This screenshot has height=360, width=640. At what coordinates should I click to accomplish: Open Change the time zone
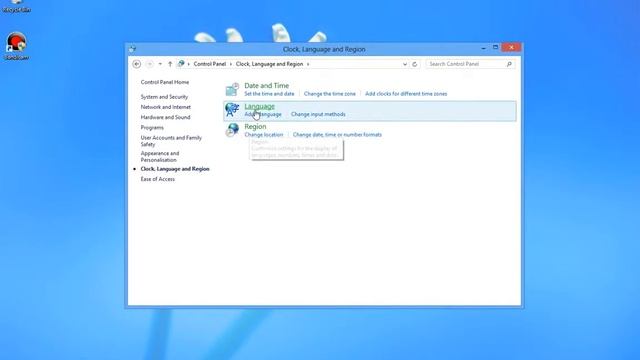click(330, 94)
